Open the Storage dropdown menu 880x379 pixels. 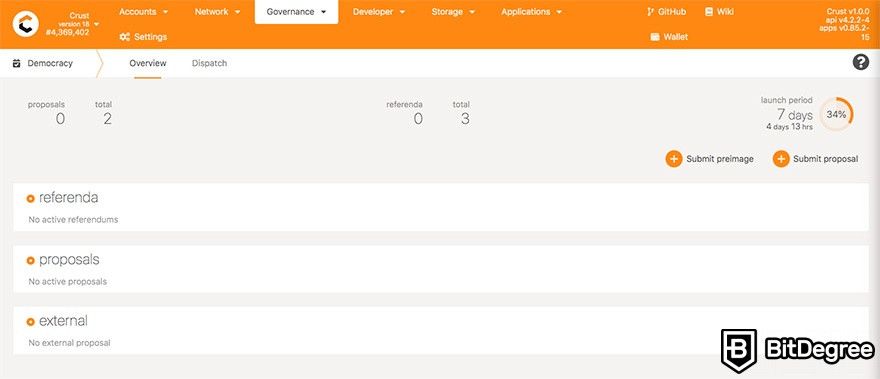(453, 12)
